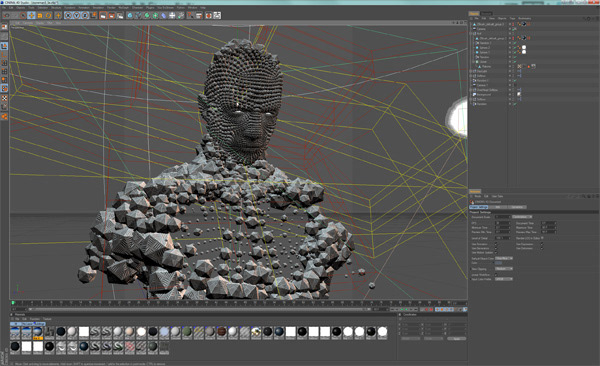
Task: Select the Overhead Softbox object
Action: (x=487, y=90)
